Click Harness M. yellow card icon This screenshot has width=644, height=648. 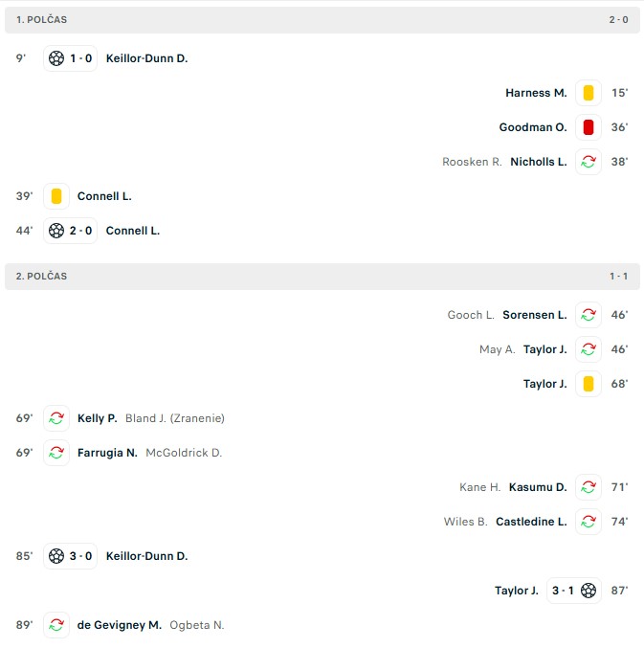(588, 93)
